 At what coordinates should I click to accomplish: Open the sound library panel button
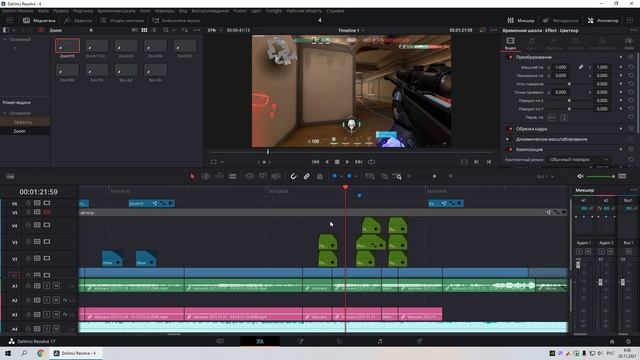176,20
